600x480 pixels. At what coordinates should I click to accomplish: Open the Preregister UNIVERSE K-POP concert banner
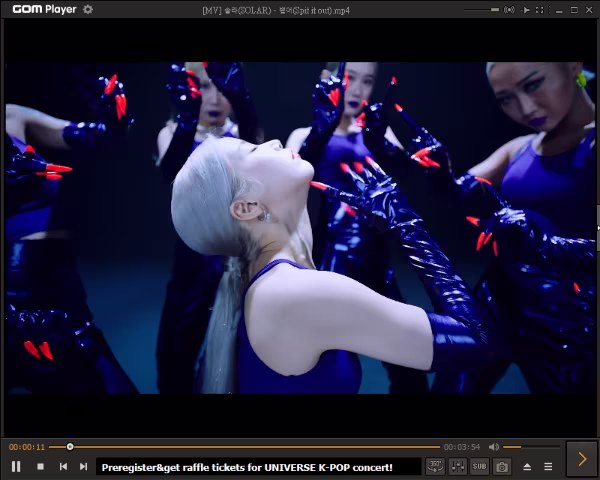pyautogui.click(x=258, y=467)
